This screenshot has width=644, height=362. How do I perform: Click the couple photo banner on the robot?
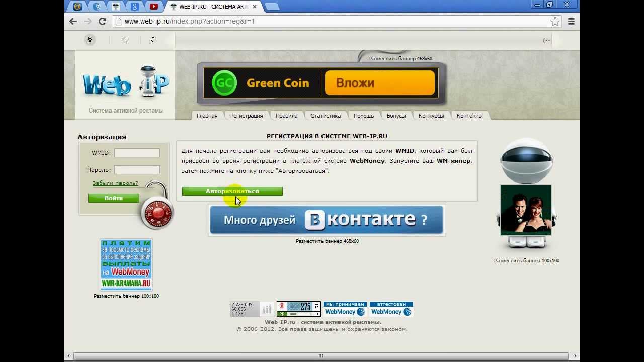coord(526,210)
